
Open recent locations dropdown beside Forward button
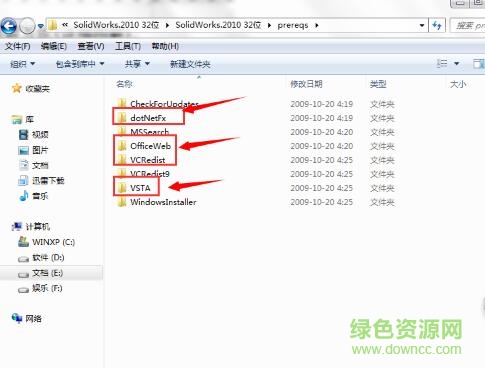tap(40, 26)
